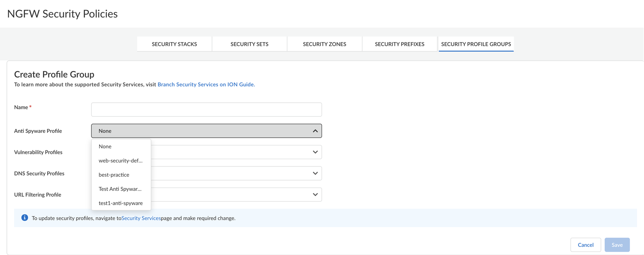The width and height of the screenshot is (644, 255).
Task: Expand the URL Filtering Profile dropdown chevron
Action: (315, 194)
